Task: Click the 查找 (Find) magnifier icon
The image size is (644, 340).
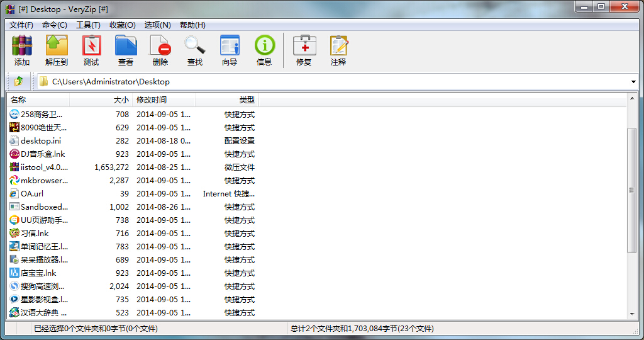Action: click(195, 45)
